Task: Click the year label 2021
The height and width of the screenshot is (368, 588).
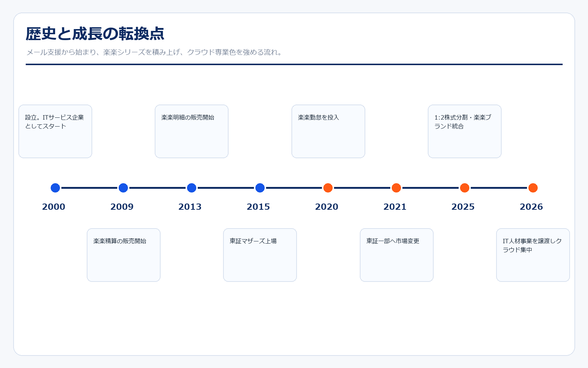Action: [395, 207]
